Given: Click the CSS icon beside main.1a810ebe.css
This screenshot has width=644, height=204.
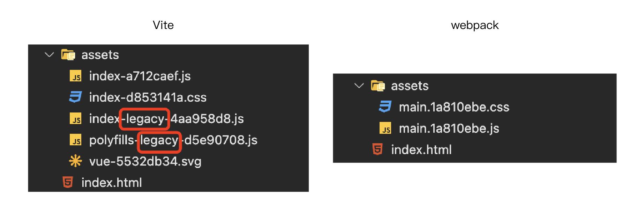Looking at the screenshot, I should pos(385,107).
